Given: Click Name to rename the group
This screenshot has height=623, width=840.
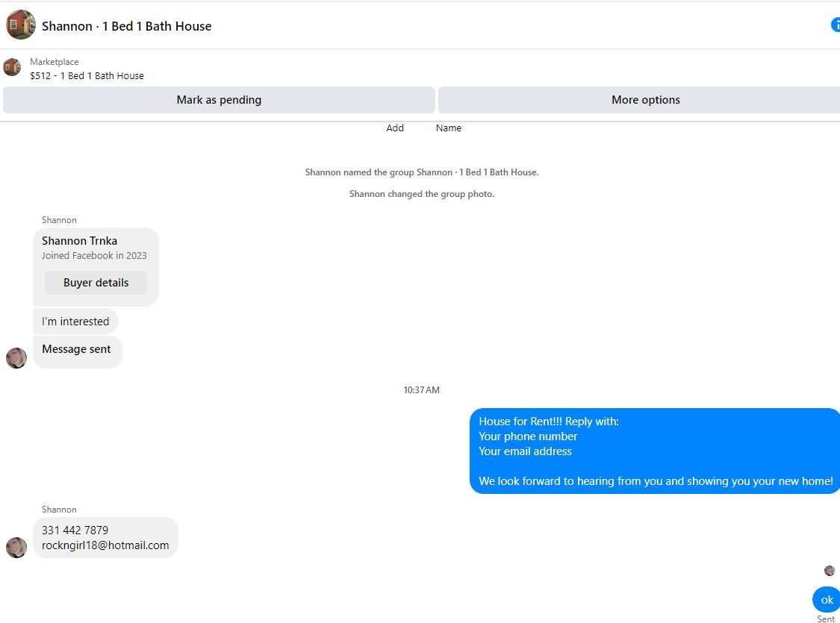Looking at the screenshot, I should pyautogui.click(x=449, y=128).
